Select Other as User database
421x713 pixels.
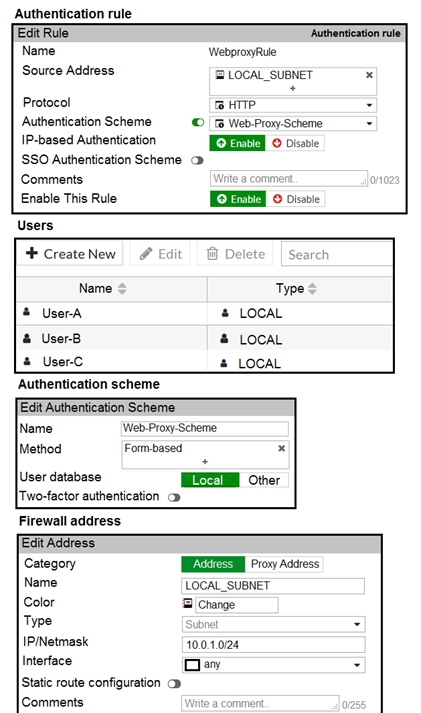264,480
